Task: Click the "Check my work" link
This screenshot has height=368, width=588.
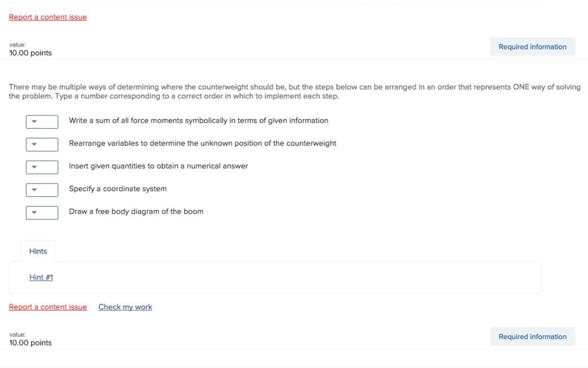Action: (125, 307)
